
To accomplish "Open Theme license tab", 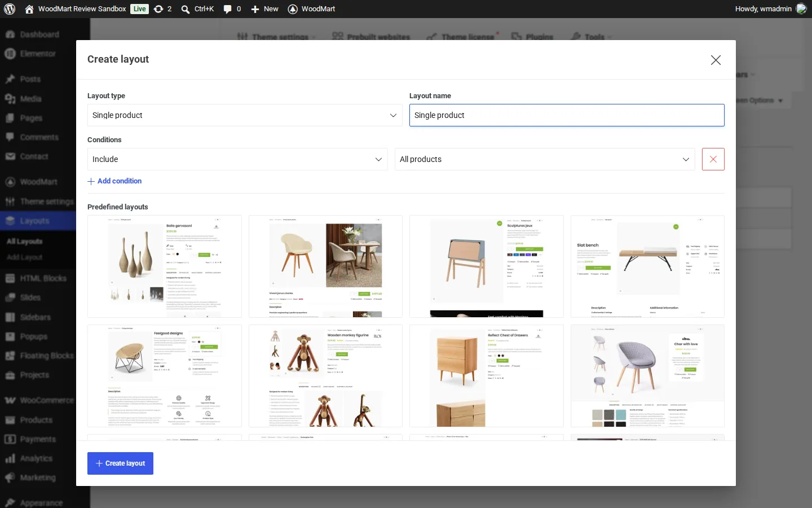I will (462, 37).
